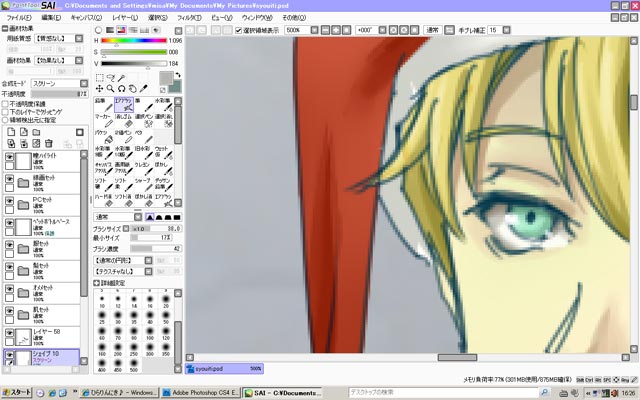Select the size 500 brush preset

point(134,365)
